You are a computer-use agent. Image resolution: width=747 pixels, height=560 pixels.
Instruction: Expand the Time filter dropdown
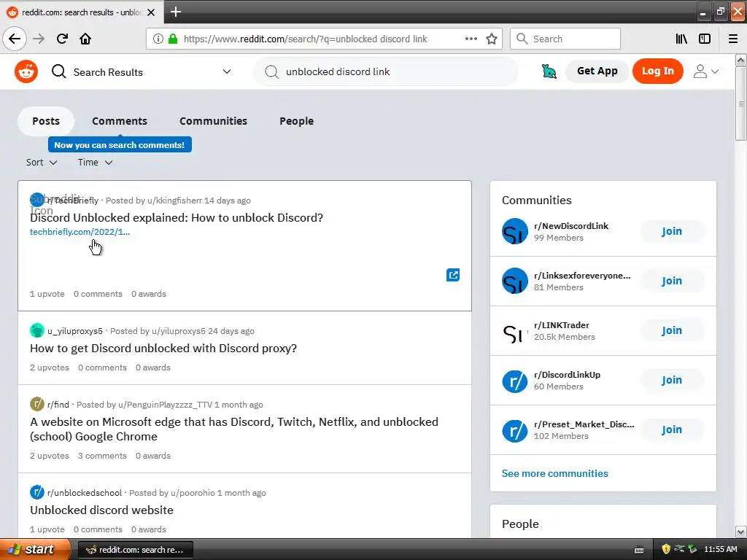click(x=96, y=163)
